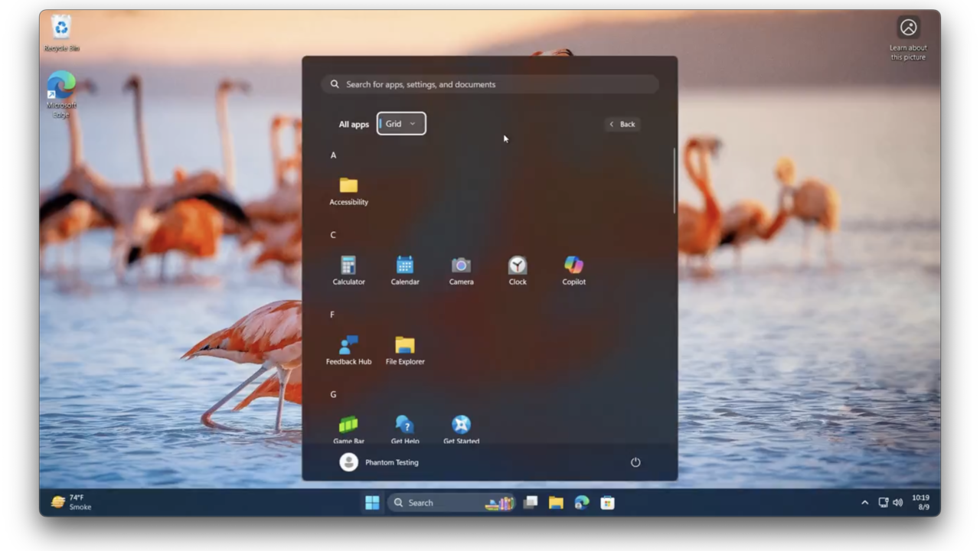
Task: Launch the Calendar app
Action: pyautogui.click(x=405, y=270)
